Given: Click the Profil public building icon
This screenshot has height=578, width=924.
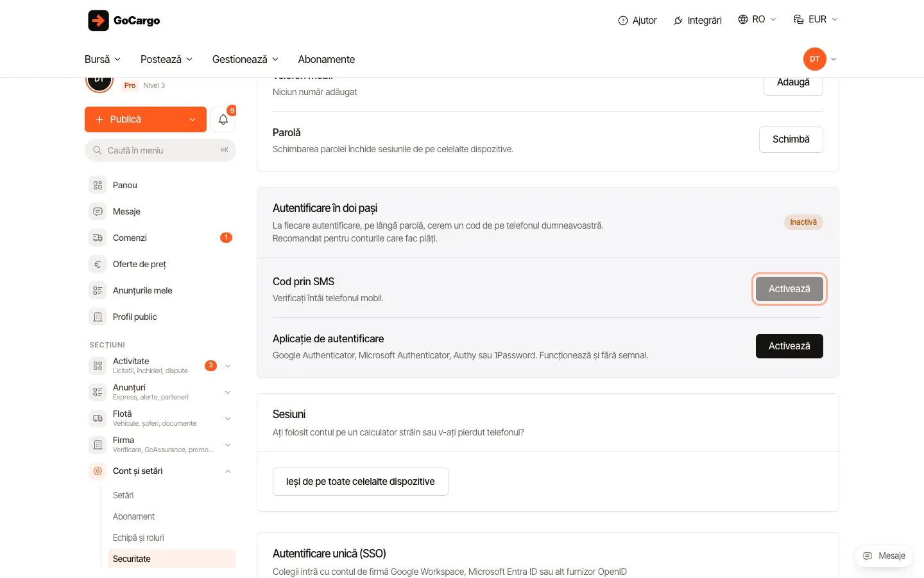Looking at the screenshot, I should (x=98, y=317).
